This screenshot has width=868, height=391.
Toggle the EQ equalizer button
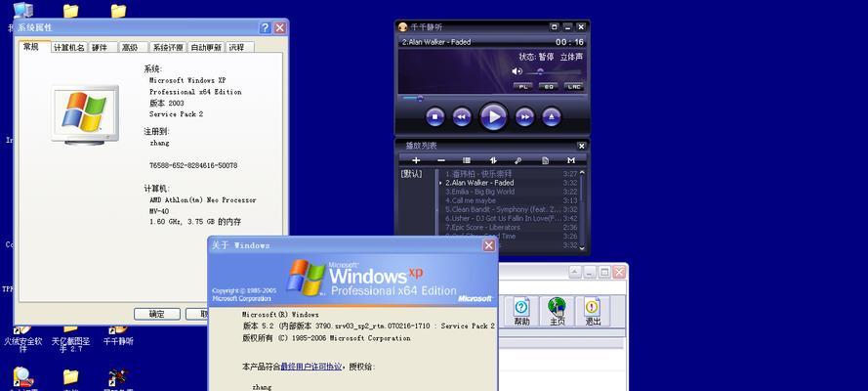[x=548, y=86]
